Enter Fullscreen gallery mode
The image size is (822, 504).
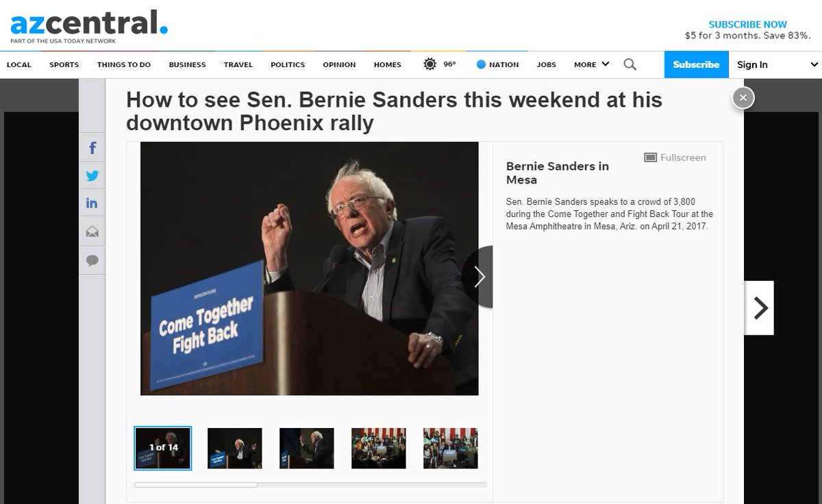click(x=675, y=157)
